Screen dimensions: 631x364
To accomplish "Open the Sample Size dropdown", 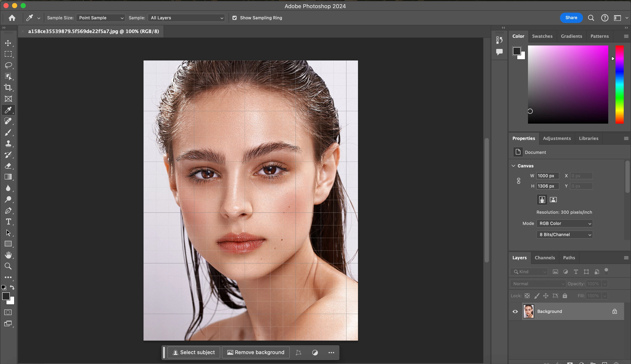I will click(100, 18).
